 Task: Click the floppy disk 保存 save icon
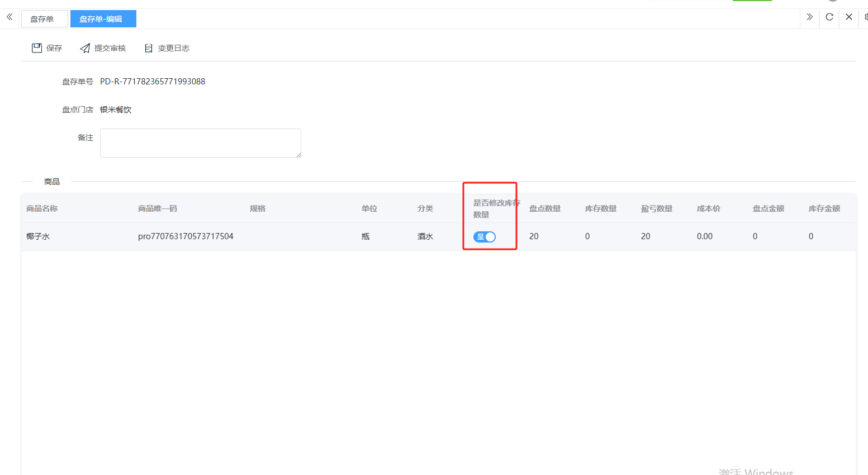pyautogui.click(x=37, y=48)
